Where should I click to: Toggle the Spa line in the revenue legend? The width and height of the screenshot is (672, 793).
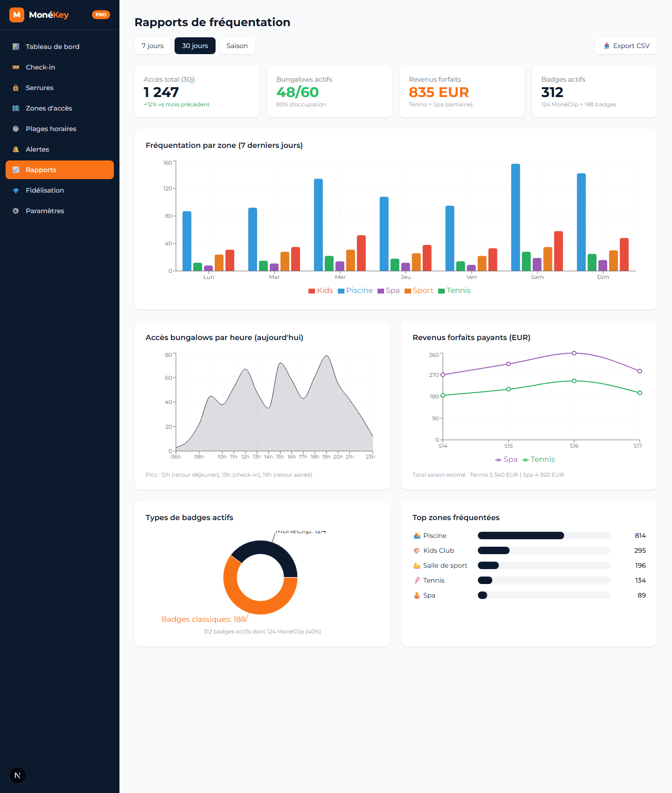pyautogui.click(x=506, y=459)
